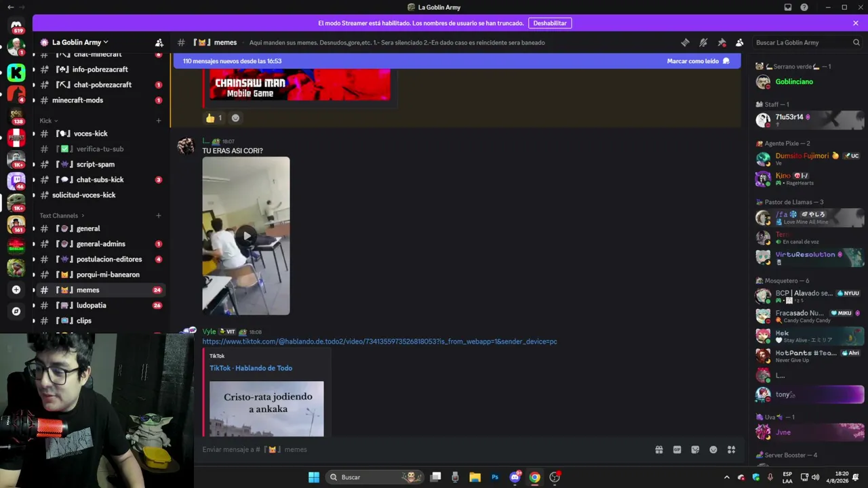This screenshot has width=868, height=488.
Task: Open Discord direct messages home icon
Action: click(16, 24)
